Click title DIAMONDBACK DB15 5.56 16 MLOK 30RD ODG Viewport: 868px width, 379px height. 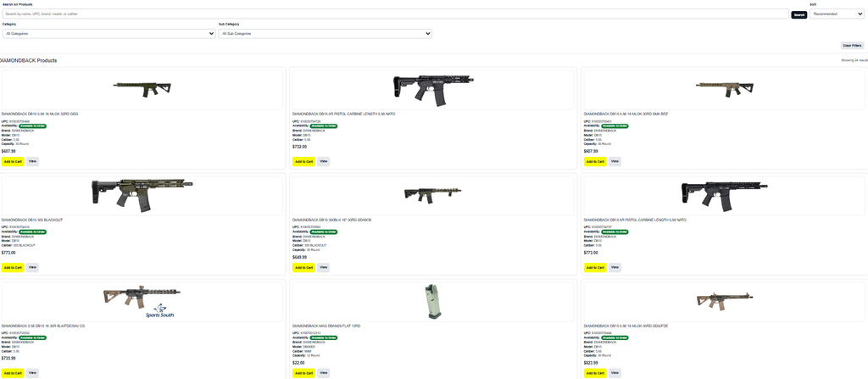[x=40, y=114]
